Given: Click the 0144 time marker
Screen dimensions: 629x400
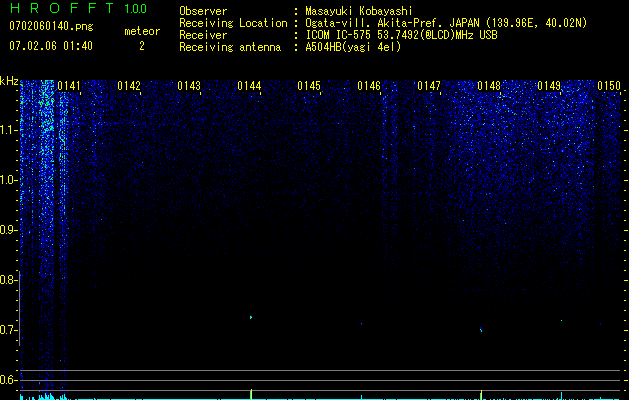Looking at the screenshot, I should [x=249, y=86].
